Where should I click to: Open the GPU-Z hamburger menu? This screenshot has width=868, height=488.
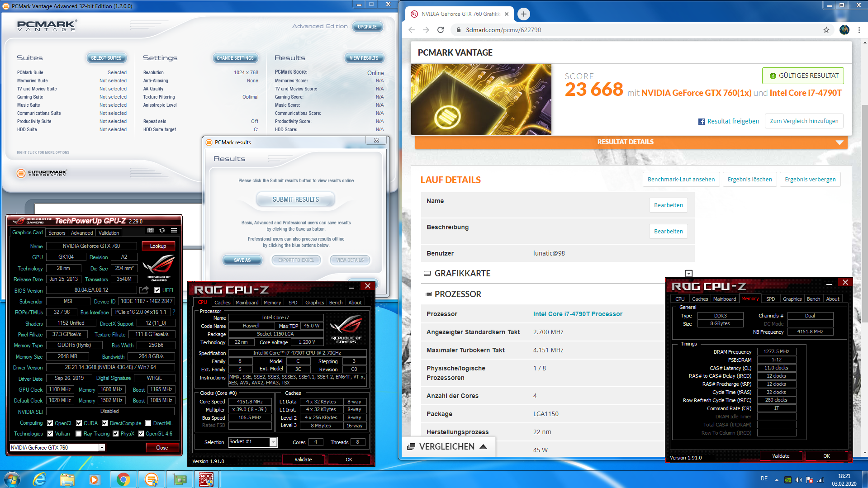(x=174, y=231)
